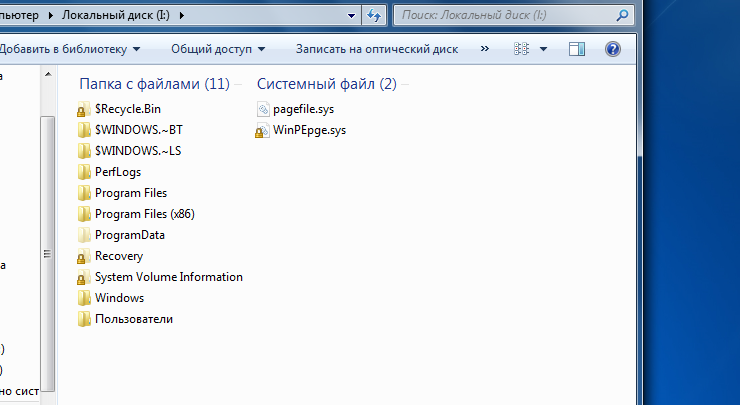Select the Program Files folder icon

click(84, 193)
